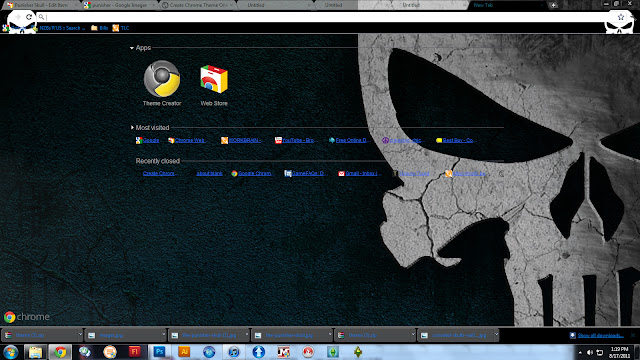Open menu for images.jpg download
This screenshot has height=360, width=640.
(x=163, y=335)
